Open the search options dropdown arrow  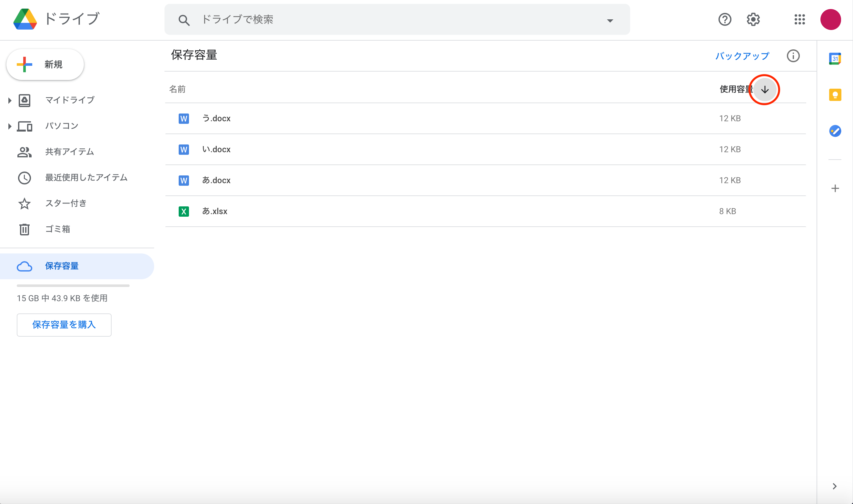click(x=610, y=21)
